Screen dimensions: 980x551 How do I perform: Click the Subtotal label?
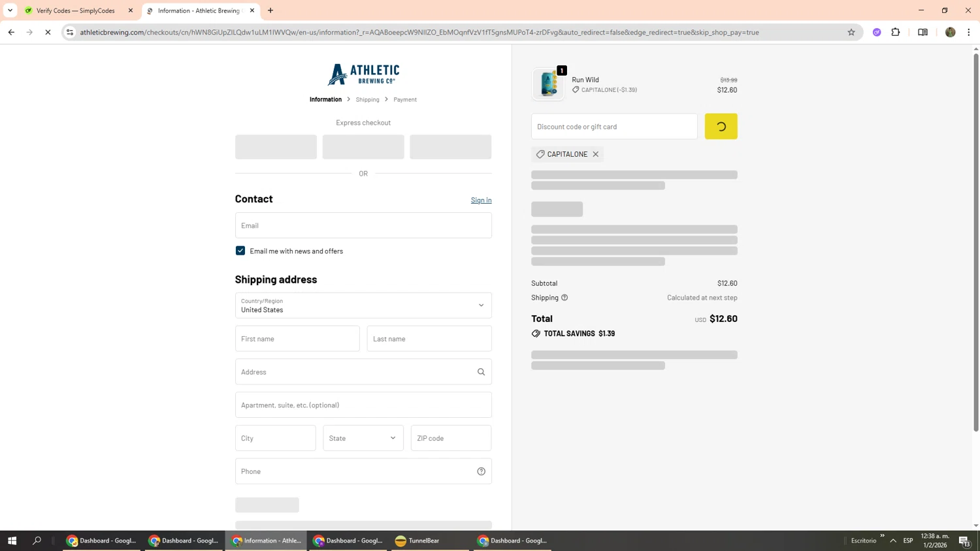tap(544, 283)
